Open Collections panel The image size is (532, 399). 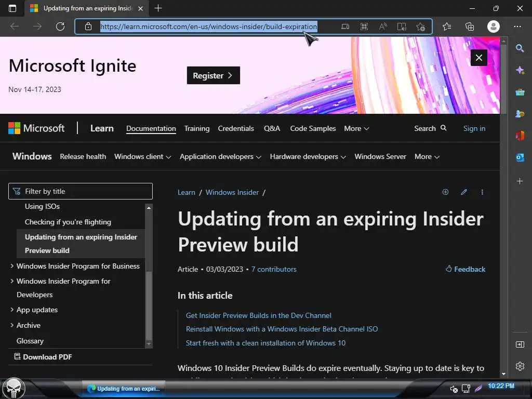coord(470,26)
